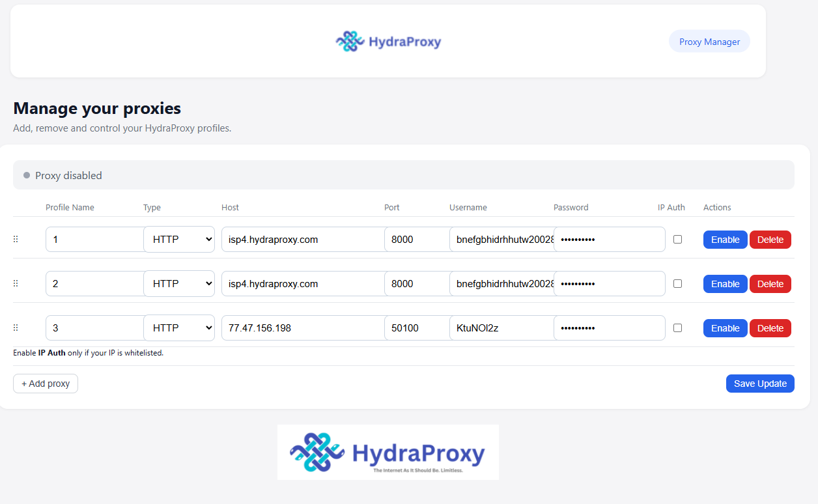Enable IP Auth checkbox for profile 2

(x=677, y=284)
